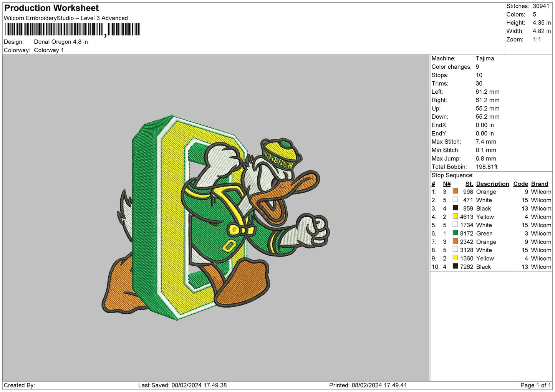555x392 pixels.
Task: Select stitch count '998' in row 1
Action: pos(468,192)
